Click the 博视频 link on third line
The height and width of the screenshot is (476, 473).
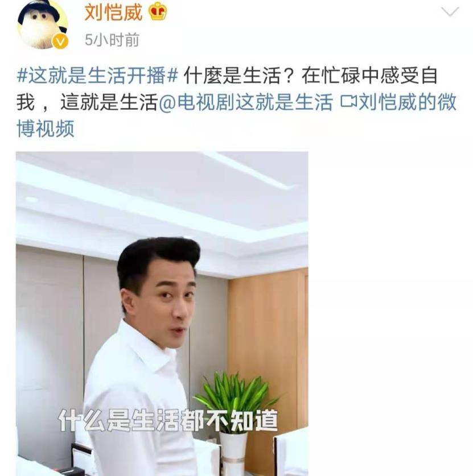pyautogui.click(x=46, y=129)
